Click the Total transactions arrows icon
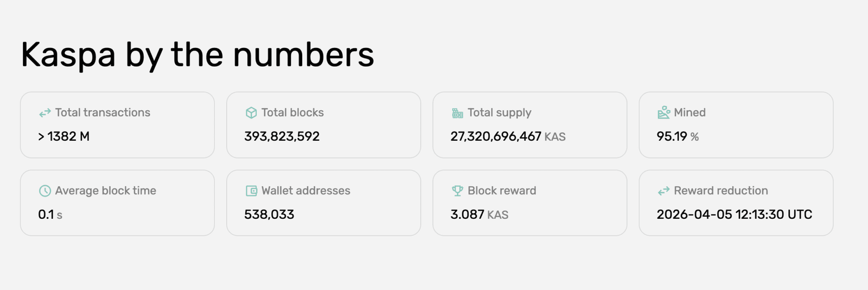 click(45, 113)
